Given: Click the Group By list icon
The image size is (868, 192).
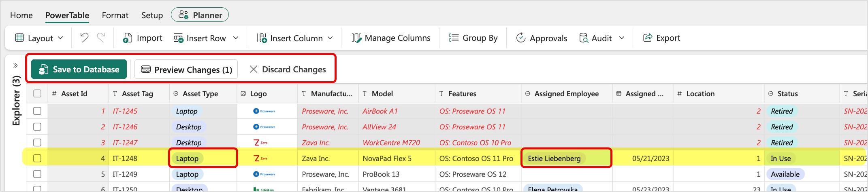Looking at the screenshot, I should 454,38.
